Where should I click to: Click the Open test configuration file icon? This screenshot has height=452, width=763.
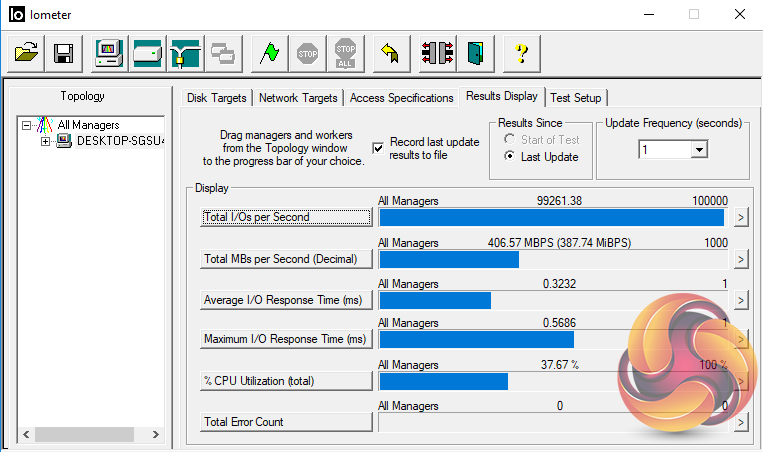[x=26, y=53]
